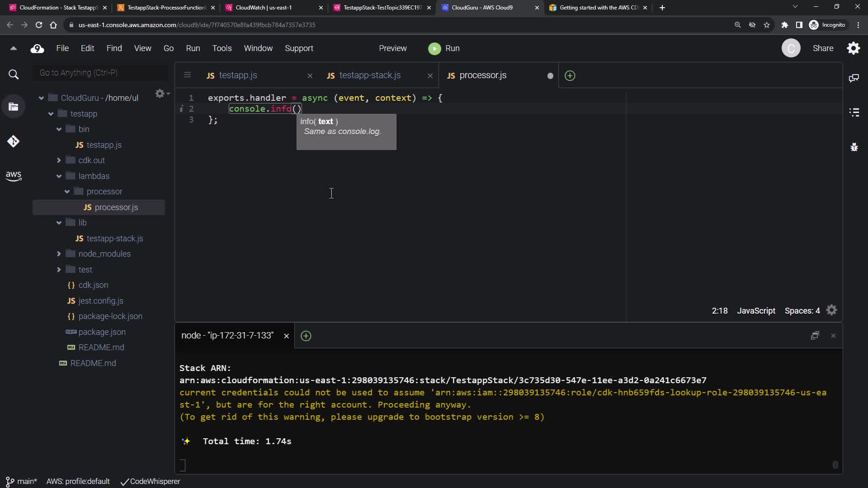
Task: Open the Debugger bug icon
Action: pyautogui.click(x=854, y=147)
